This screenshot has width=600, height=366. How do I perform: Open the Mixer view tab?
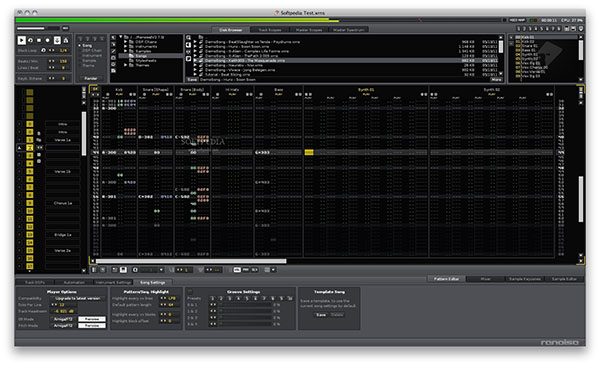pos(486,279)
